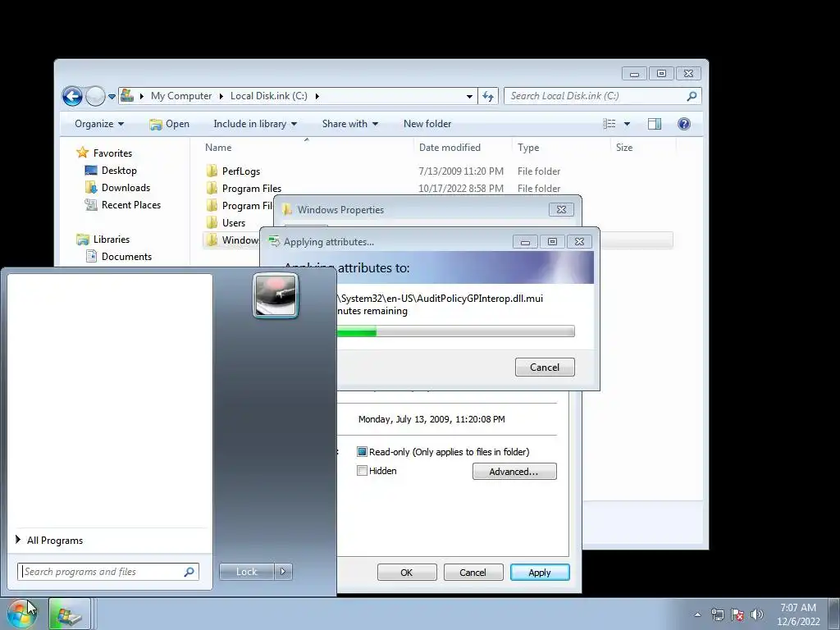Toggle the preview pane icon
Viewport: 840px width, 630px height.
click(654, 124)
